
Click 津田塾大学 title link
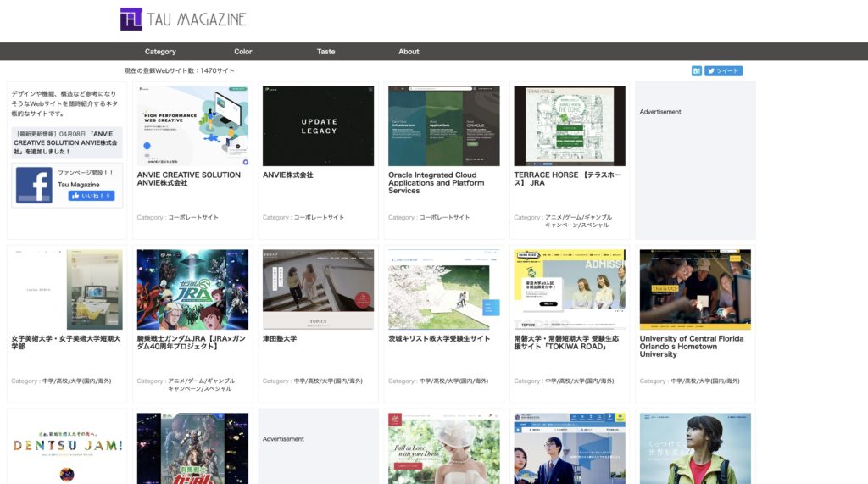(280, 338)
